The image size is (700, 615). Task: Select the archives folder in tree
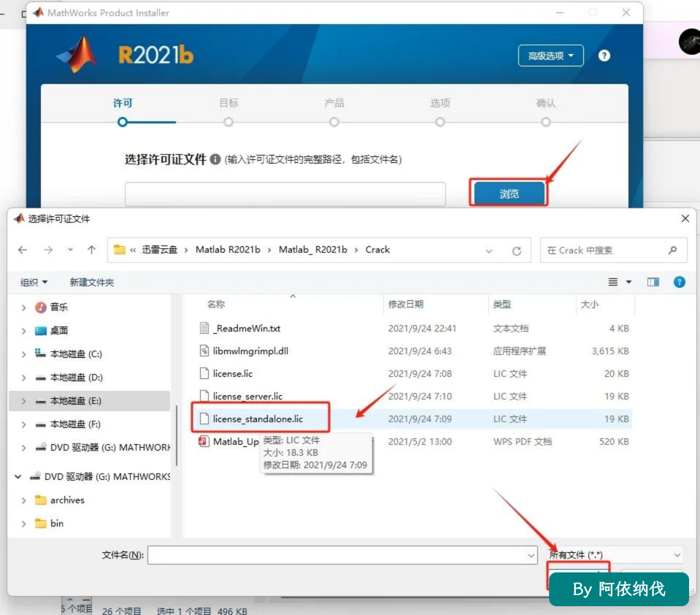tap(67, 500)
